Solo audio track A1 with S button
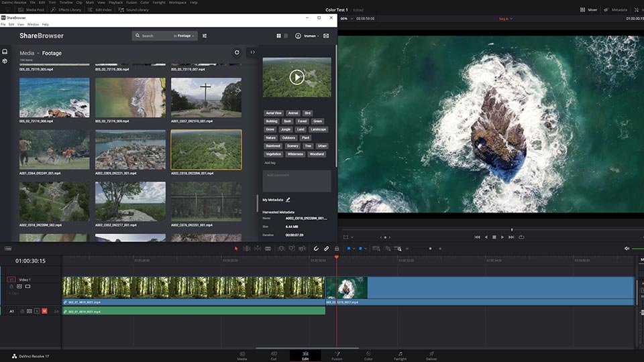The width and height of the screenshot is (644, 362). [x=37, y=311]
